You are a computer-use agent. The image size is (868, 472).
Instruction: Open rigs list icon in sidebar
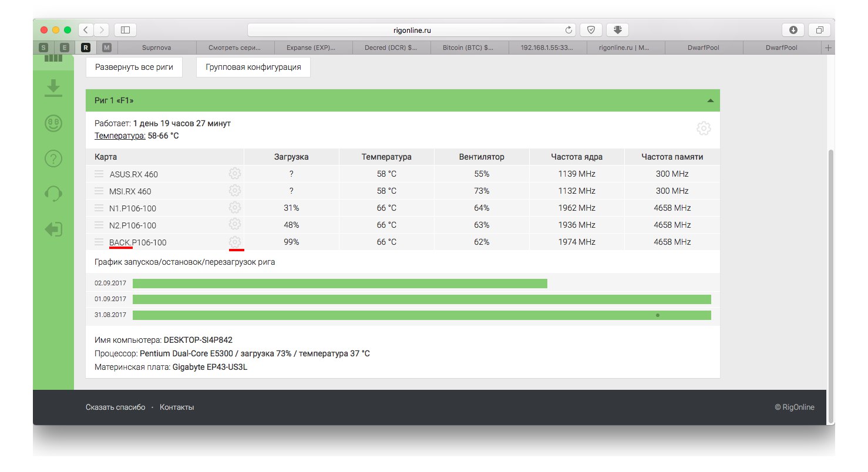coord(53,58)
